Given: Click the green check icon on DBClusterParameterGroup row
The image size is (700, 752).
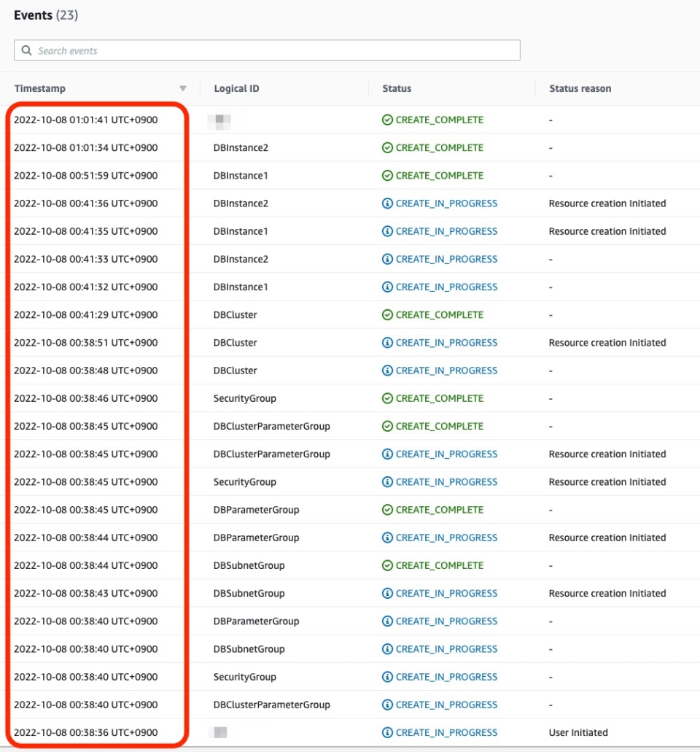Looking at the screenshot, I should pos(386,426).
